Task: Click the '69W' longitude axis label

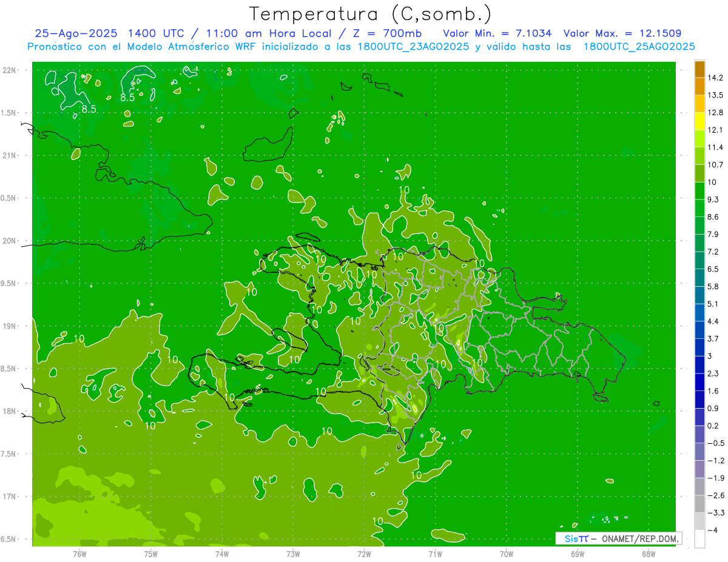Action: 578,554
